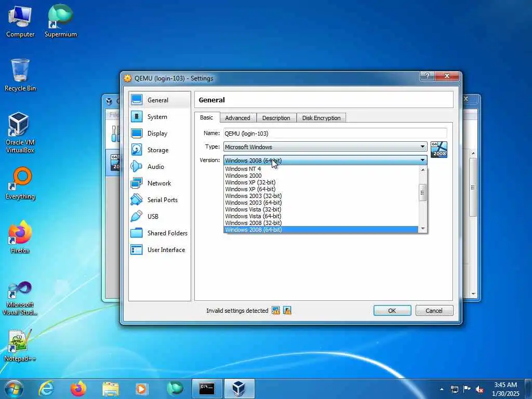Choose Windows NT 4 from version list
Image resolution: width=532 pixels, height=399 pixels.
pos(321,169)
